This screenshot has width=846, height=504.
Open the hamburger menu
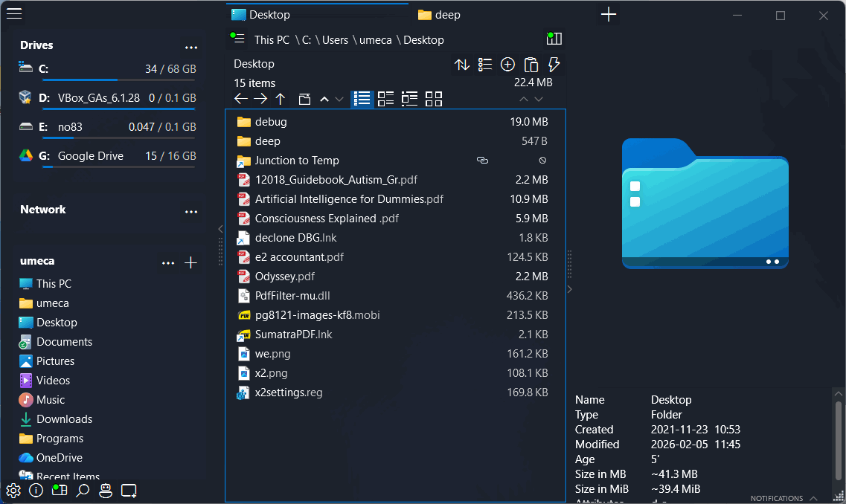[x=14, y=13]
